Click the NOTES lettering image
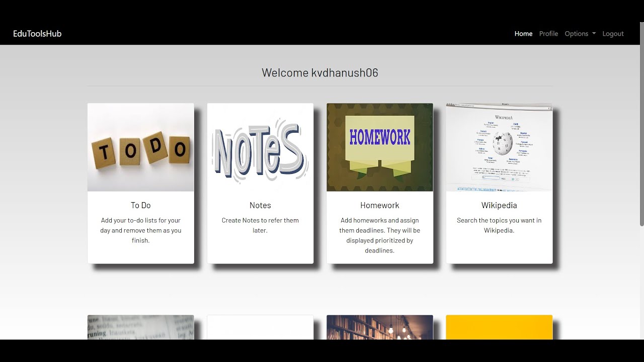This screenshot has width=644, height=362. (x=260, y=147)
